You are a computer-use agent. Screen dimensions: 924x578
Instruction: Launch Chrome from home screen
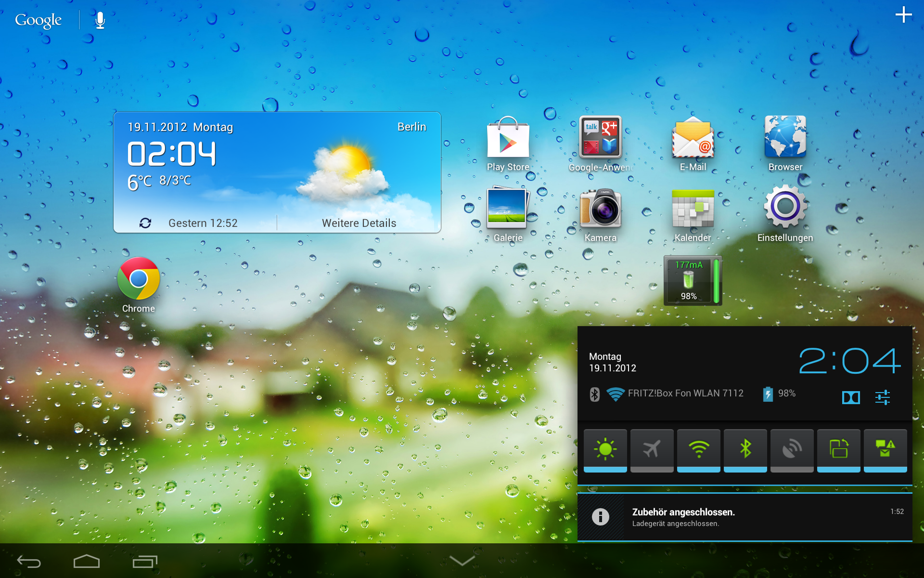tap(139, 279)
